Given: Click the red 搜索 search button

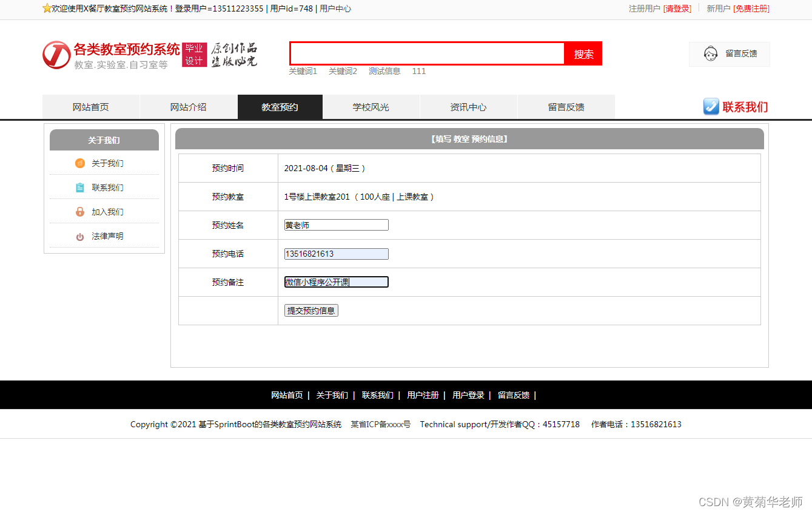Looking at the screenshot, I should tap(582, 53).
